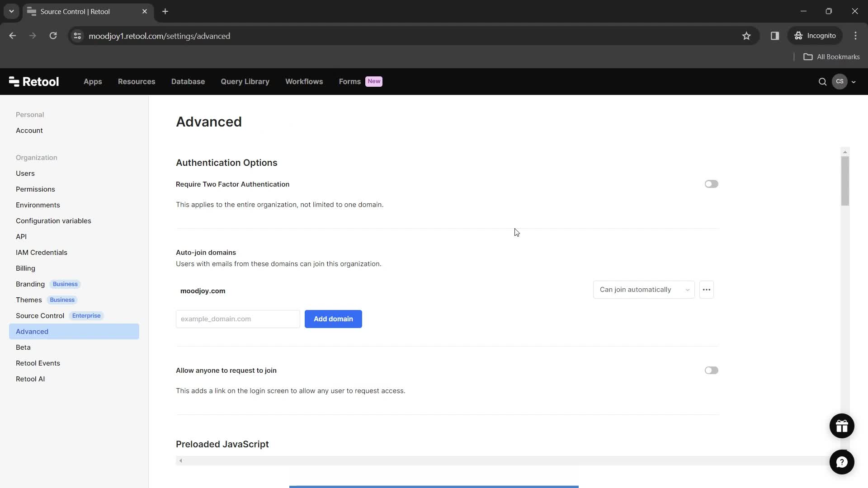The height and width of the screenshot is (488, 868).
Task: Click the moodjoy.com domain text
Action: click(x=203, y=291)
